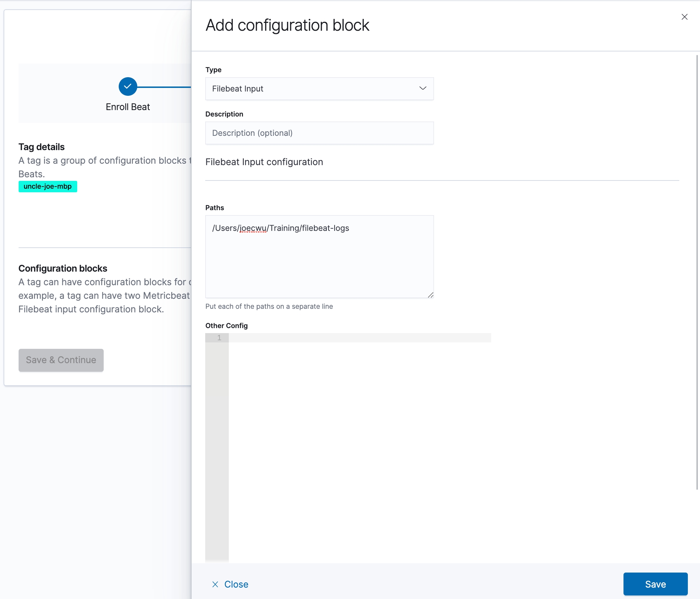The height and width of the screenshot is (599, 700).
Task: Click the Close link at bottom
Action: pos(236,584)
